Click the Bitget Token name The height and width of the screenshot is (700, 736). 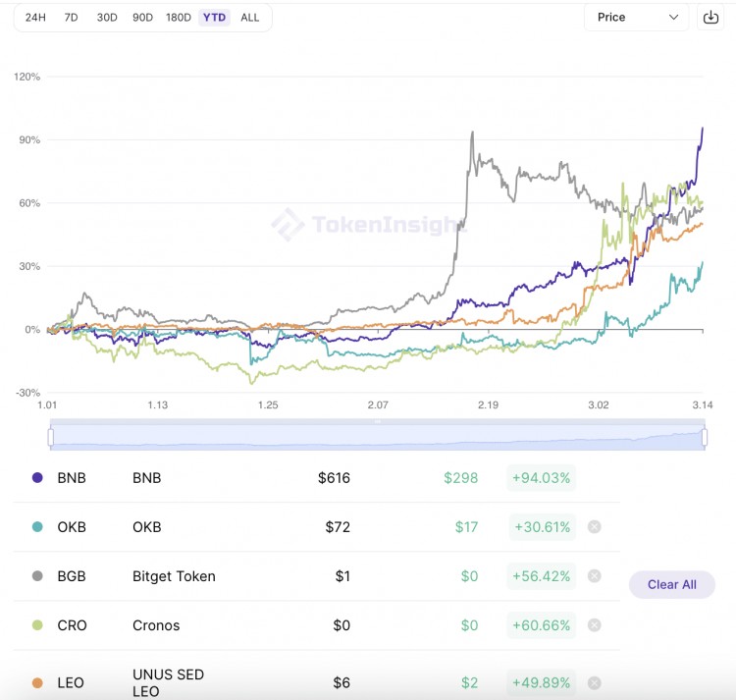[x=174, y=576]
